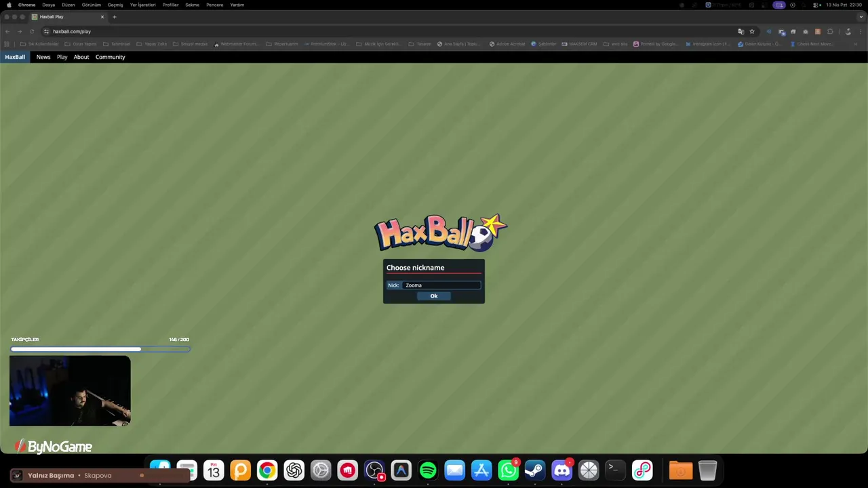Screen dimensions: 868x488
Task: Open System Settings from the dock
Action: click(x=321, y=470)
